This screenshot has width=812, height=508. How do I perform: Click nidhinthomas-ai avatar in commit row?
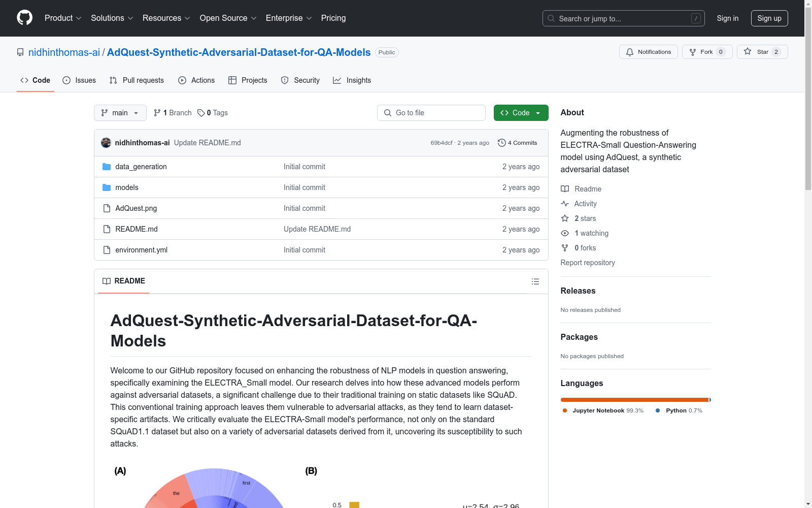pyautogui.click(x=106, y=143)
